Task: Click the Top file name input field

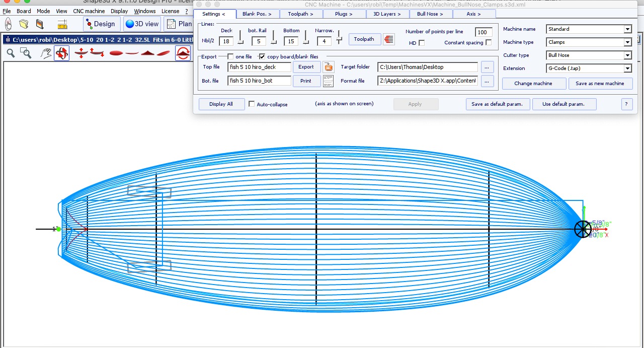Action: 259,67
